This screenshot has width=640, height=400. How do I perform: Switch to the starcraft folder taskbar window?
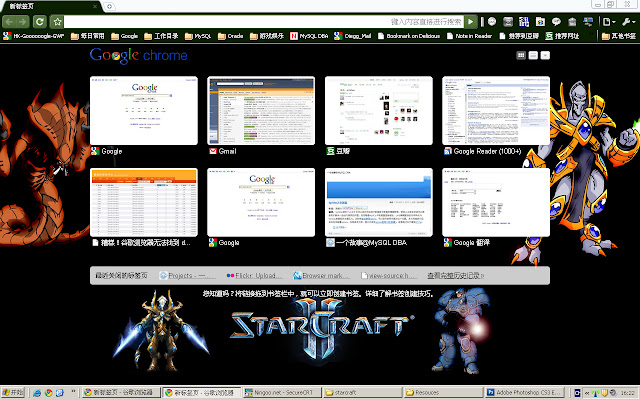[362, 393]
